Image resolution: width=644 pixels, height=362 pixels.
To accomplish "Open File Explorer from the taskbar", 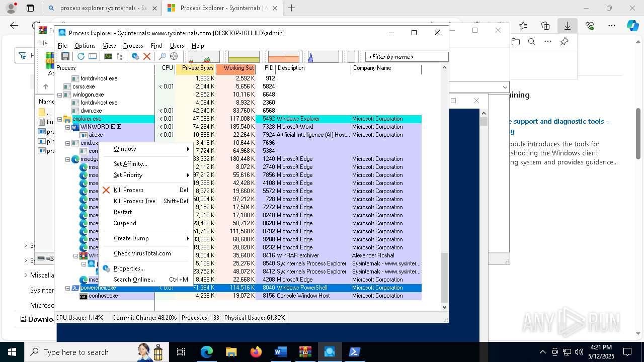I will pos(231,352).
